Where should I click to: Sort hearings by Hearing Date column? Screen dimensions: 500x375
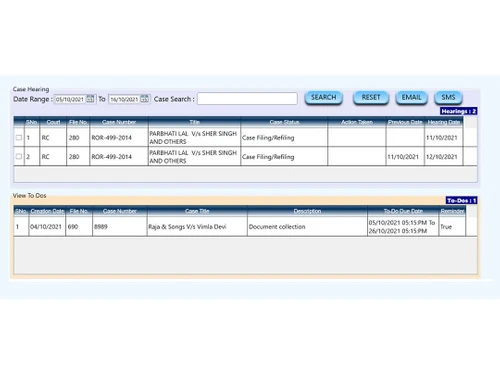444,122
